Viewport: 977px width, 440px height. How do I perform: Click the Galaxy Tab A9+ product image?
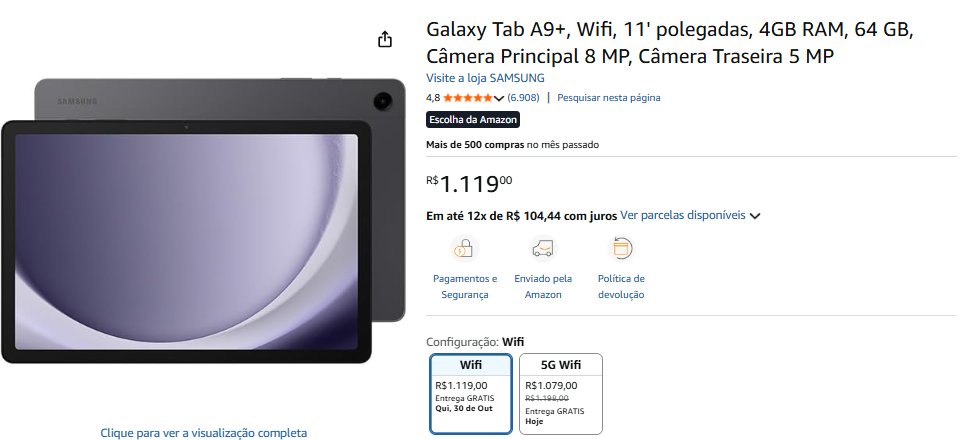pyautogui.click(x=203, y=221)
